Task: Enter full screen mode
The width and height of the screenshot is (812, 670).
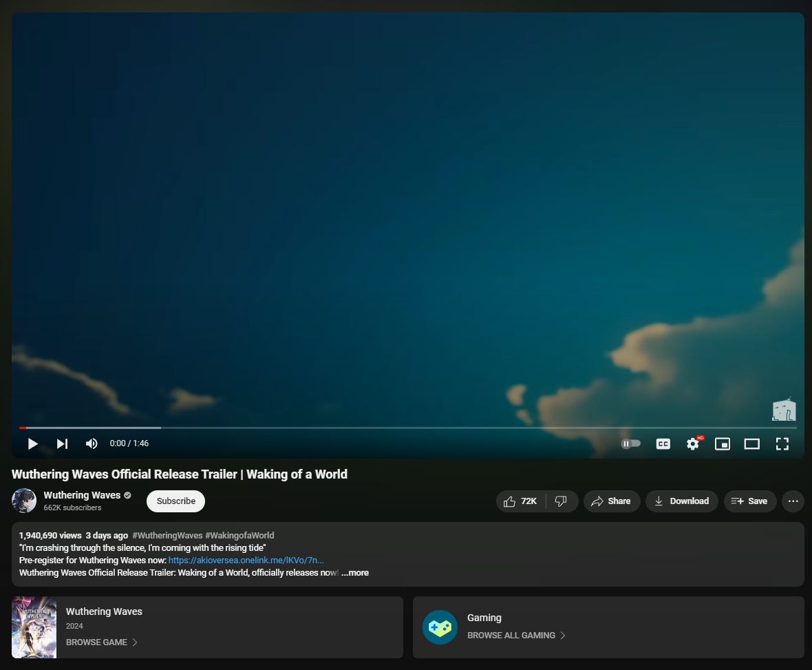Action: pos(782,443)
